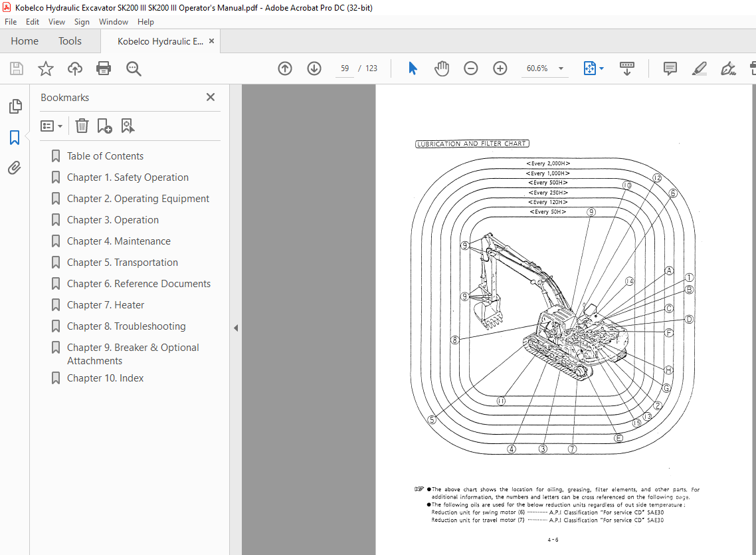Open the Find text search tool

[x=134, y=68]
